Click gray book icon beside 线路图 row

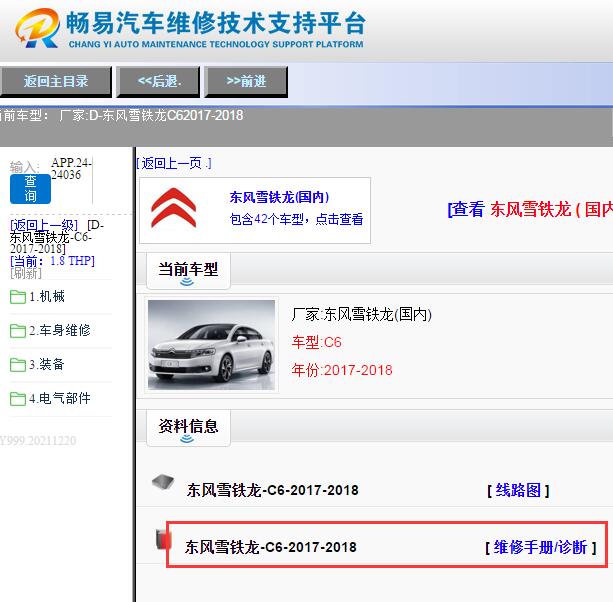(163, 482)
